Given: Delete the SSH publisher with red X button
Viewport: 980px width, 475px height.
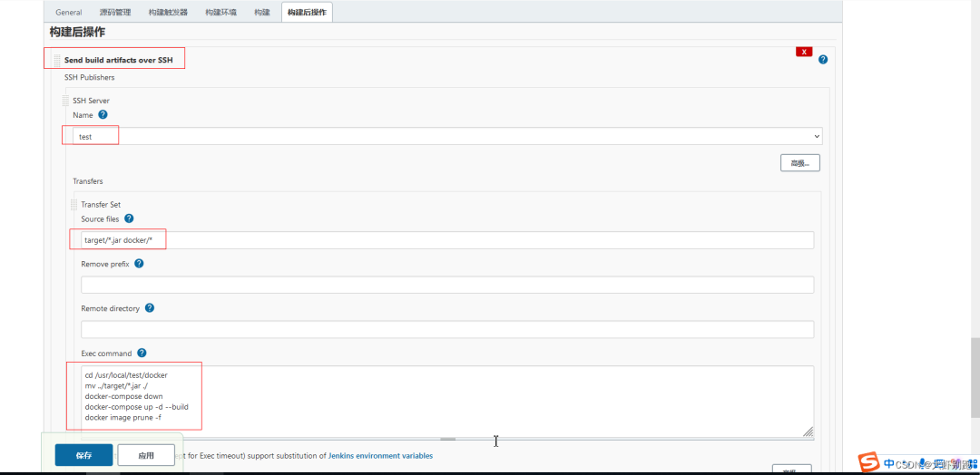Looking at the screenshot, I should [804, 52].
